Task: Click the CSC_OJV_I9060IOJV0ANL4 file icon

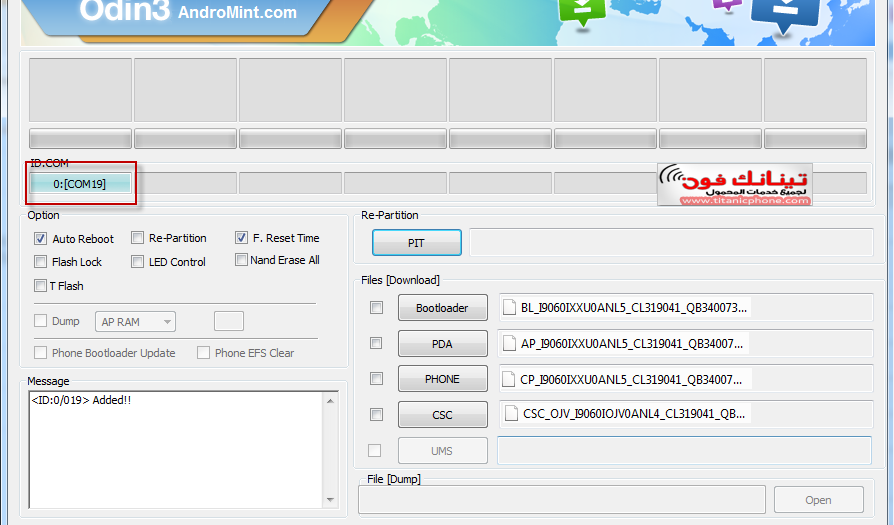Action: 511,414
